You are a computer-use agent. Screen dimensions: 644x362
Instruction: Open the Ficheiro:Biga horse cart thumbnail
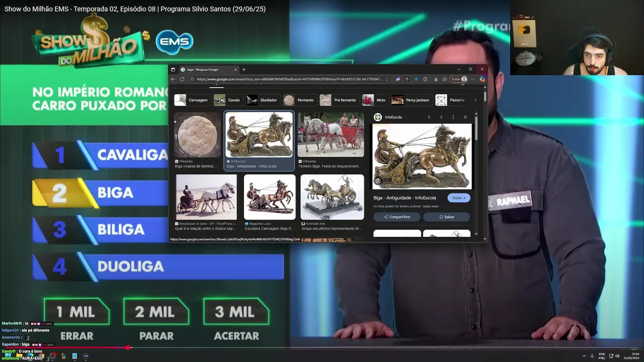[x=331, y=135]
